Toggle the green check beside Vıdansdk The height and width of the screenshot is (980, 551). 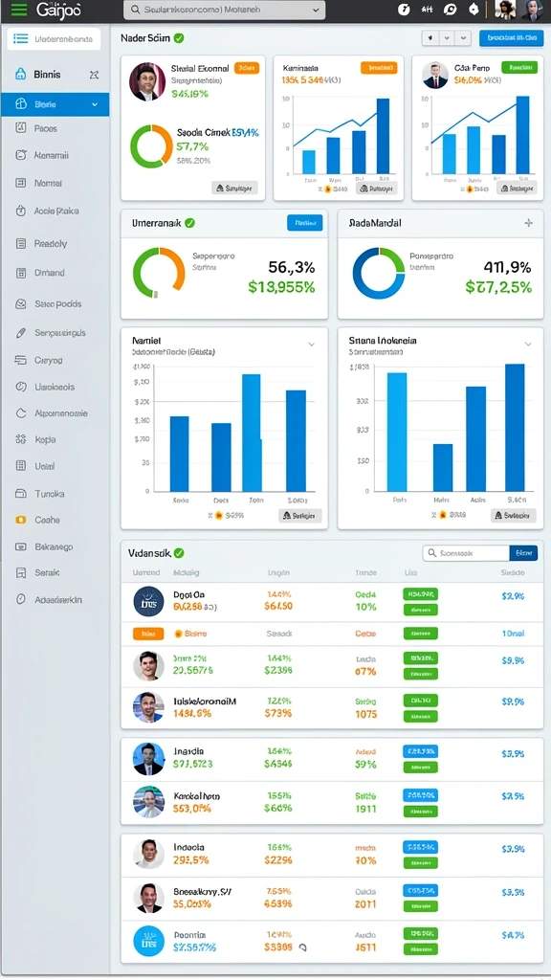click(179, 552)
